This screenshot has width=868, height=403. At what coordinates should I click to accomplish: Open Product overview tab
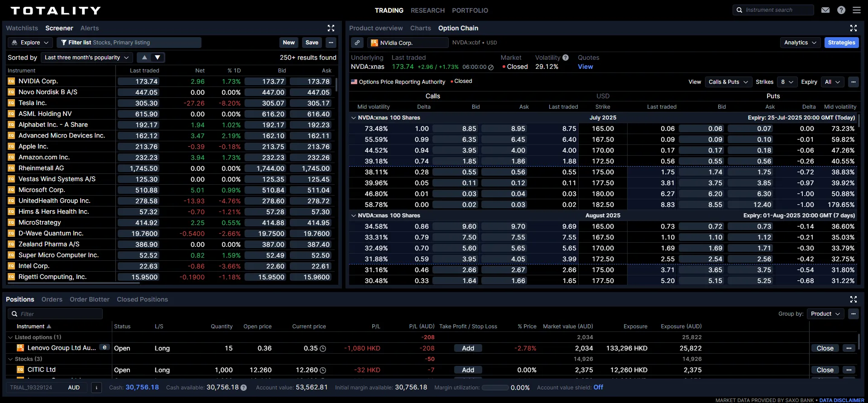pyautogui.click(x=376, y=28)
